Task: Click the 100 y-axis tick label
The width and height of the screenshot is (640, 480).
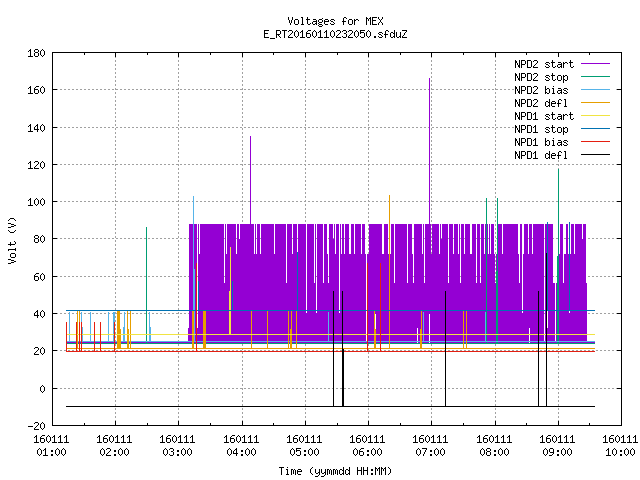Action: pos(36,202)
